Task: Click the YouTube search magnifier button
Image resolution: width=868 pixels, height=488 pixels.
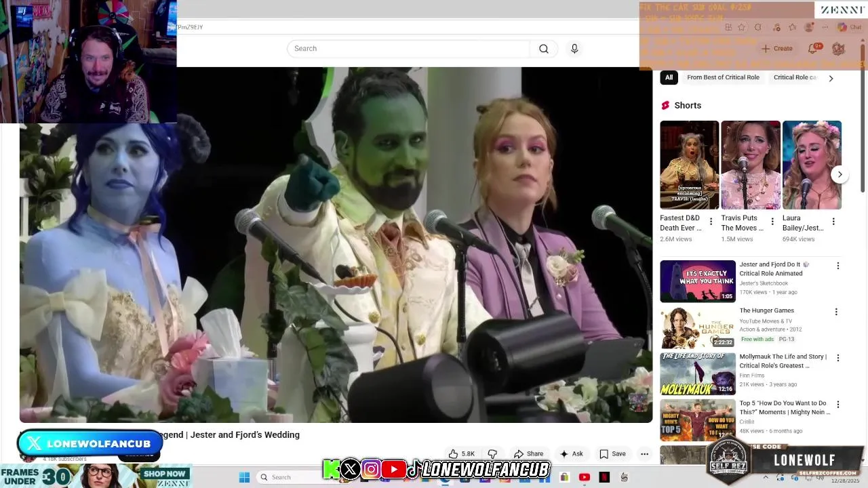Action: (x=543, y=49)
